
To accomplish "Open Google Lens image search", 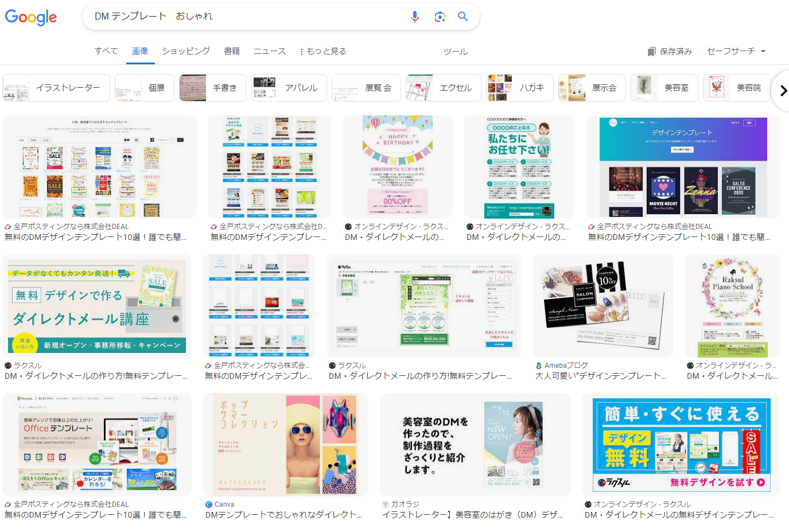I will point(440,17).
